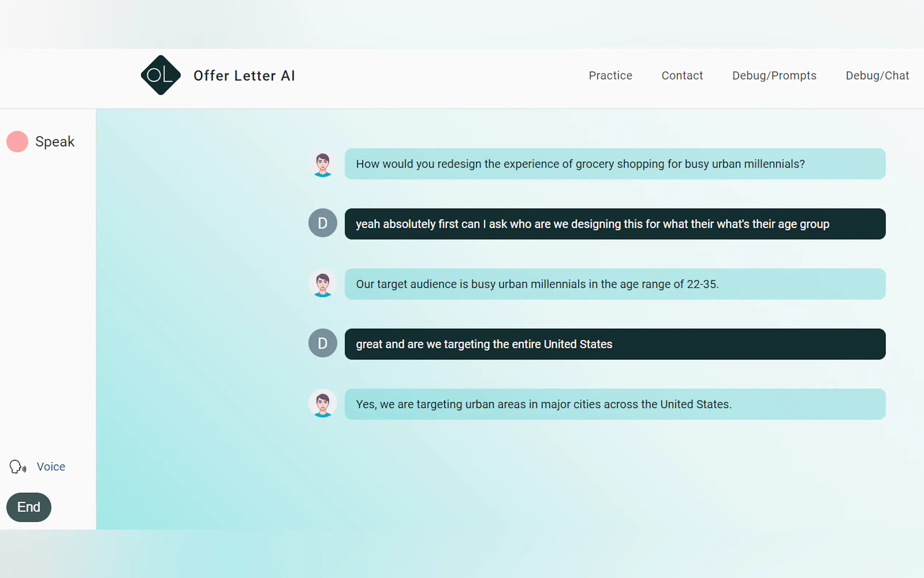The width and height of the screenshot is (924, 578).
Task: Go to Debug/Prompts page
Action: 774,76
